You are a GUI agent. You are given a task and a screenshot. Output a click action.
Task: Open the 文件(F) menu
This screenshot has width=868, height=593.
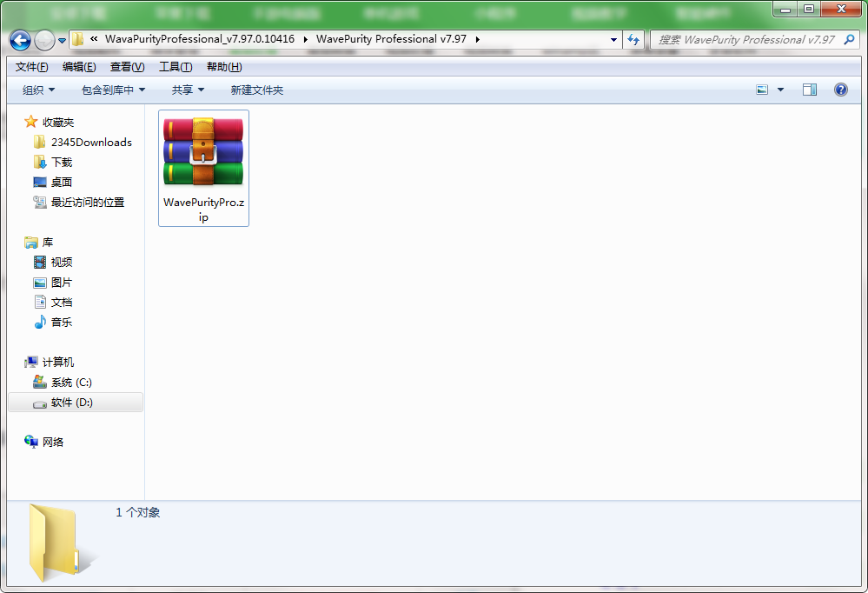(31, 67)
